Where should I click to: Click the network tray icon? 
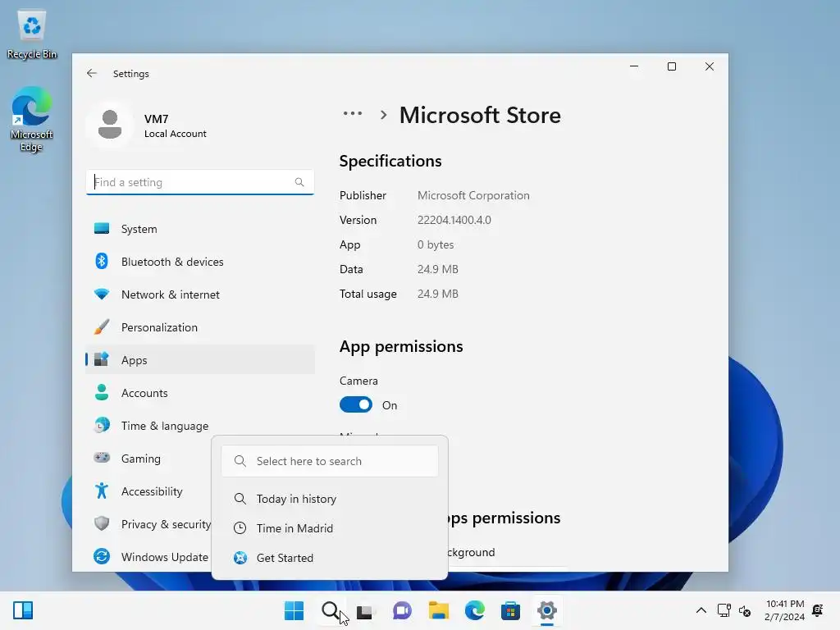point(724,610)
